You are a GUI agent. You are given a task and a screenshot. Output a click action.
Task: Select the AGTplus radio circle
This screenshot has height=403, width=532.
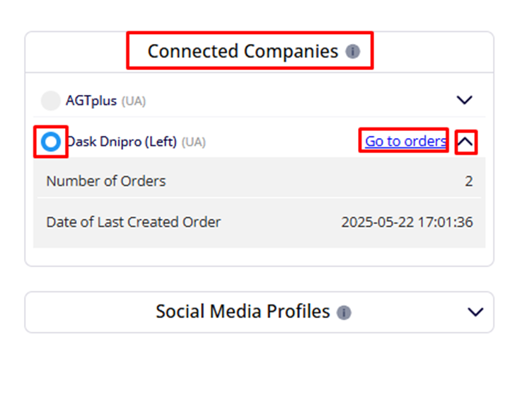click(50, 101)
